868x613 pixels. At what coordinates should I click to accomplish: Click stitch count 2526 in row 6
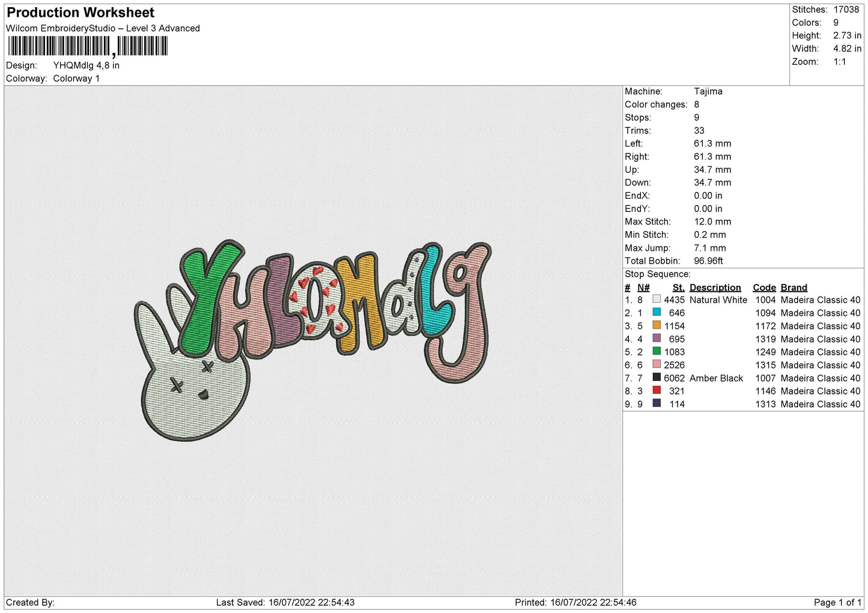click(674, 365)
